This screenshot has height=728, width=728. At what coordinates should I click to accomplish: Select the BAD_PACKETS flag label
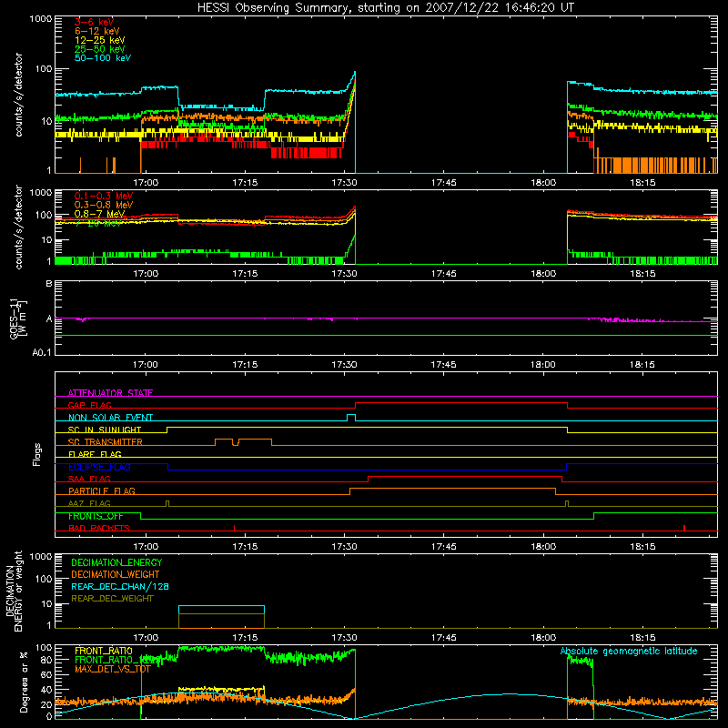pos(99,528)
